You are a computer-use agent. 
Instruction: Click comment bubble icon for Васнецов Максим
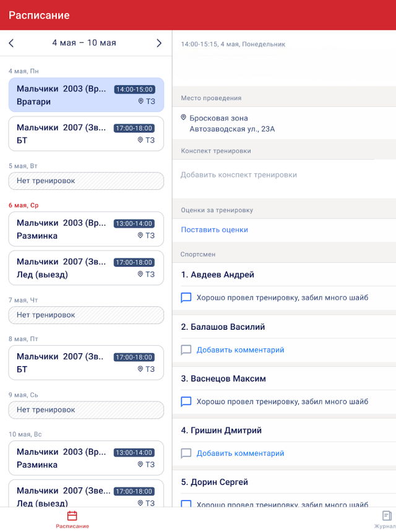pyautogui.click(x=186, y=401)
